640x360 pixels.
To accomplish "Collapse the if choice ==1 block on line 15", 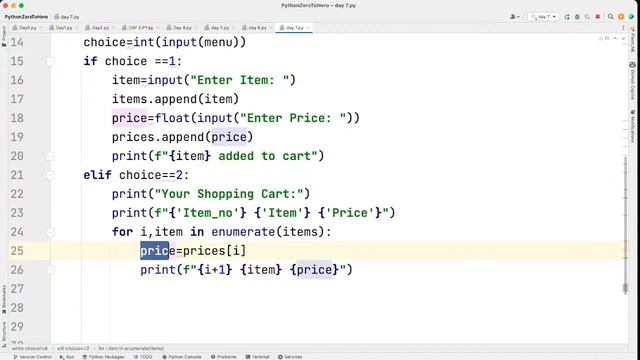I will pos(50,61).
